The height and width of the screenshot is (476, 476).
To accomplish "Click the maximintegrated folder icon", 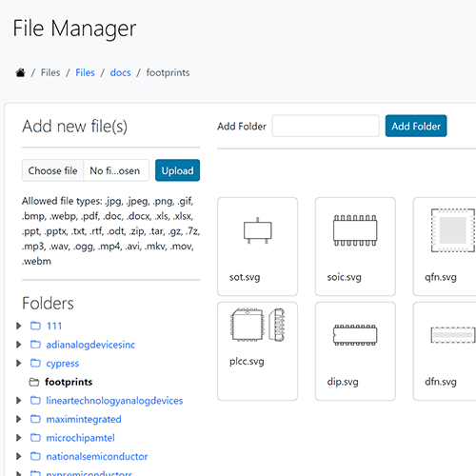I will coord(35,419).
